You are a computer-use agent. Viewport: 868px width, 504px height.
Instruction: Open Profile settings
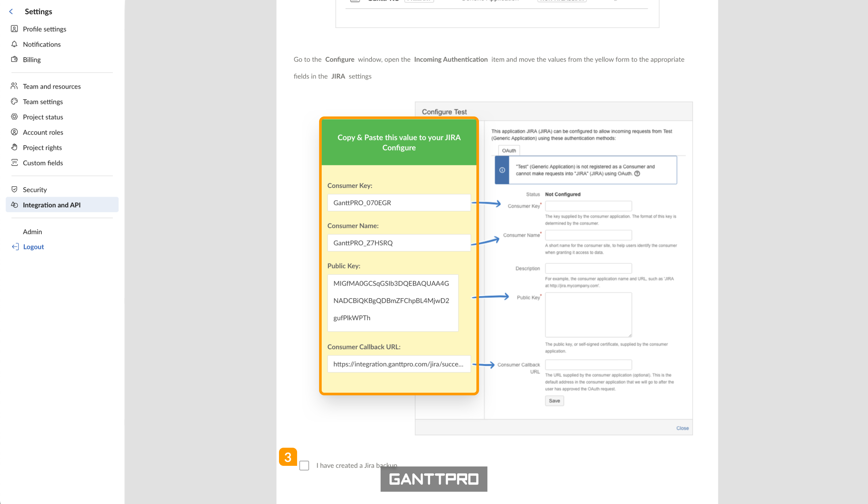(44, 29)
